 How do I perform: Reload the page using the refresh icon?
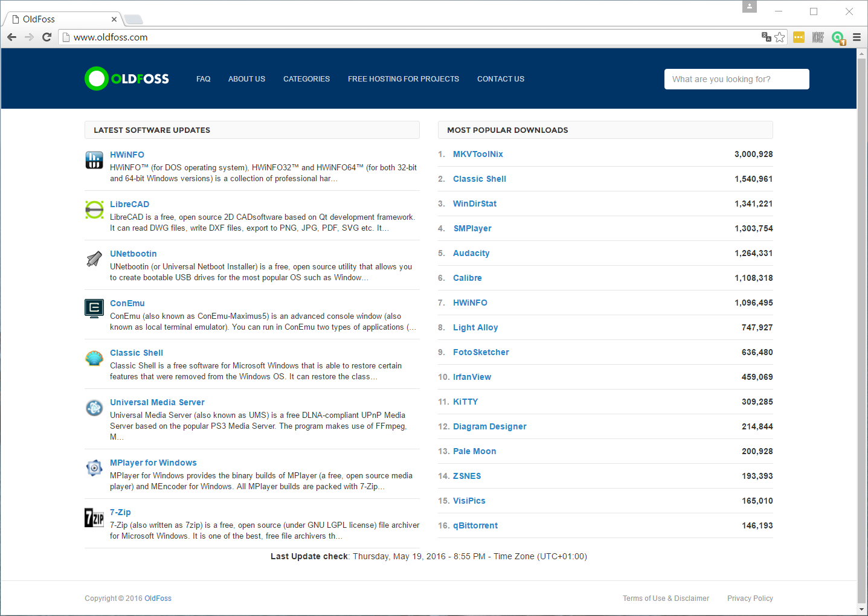[47, 37]
